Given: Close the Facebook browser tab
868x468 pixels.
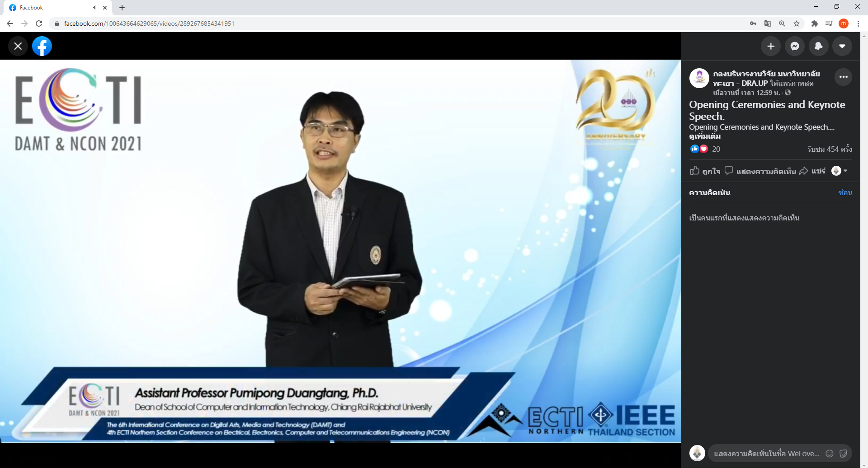Looking at the screenshot, I should click(x=105, y=8).
